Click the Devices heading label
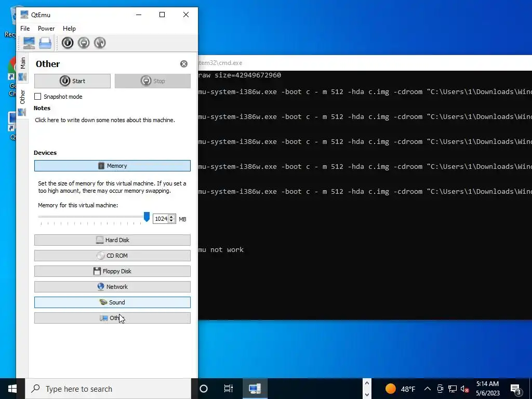This screenshot has width=532, height=399. 45,153
